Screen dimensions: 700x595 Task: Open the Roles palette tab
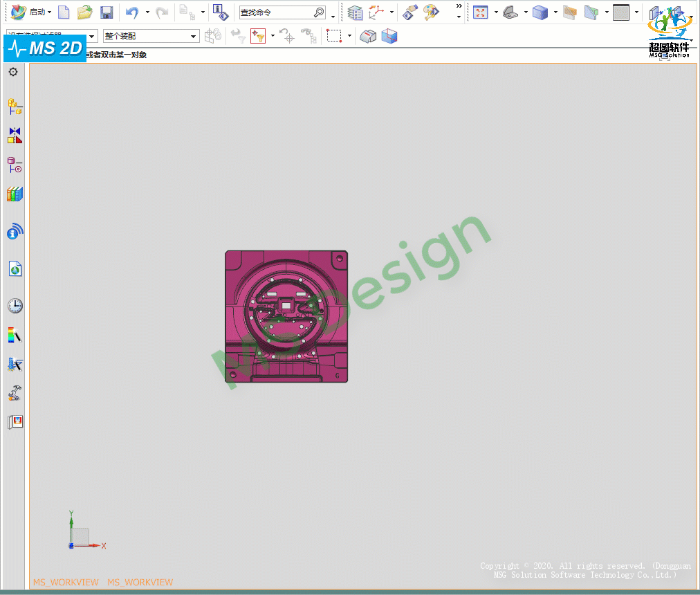15,421
